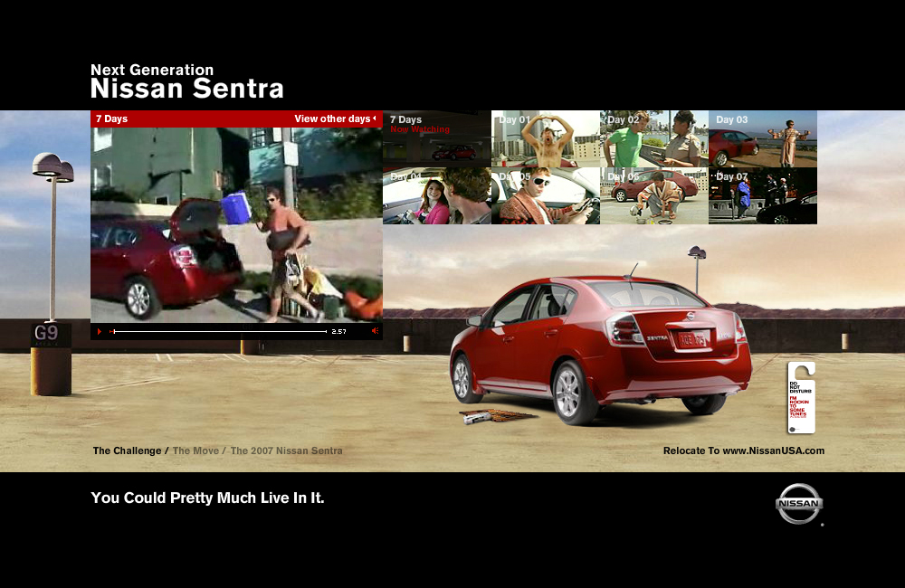
Task: Click the Nissan logo badge
Action: 799,504
